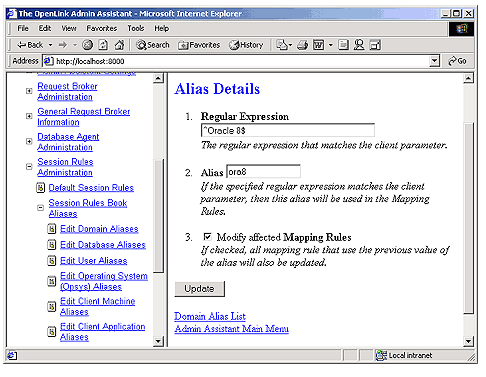Viewport: 486px width, 377px height.
Task: Click the Update button
Action: [200, 289]
